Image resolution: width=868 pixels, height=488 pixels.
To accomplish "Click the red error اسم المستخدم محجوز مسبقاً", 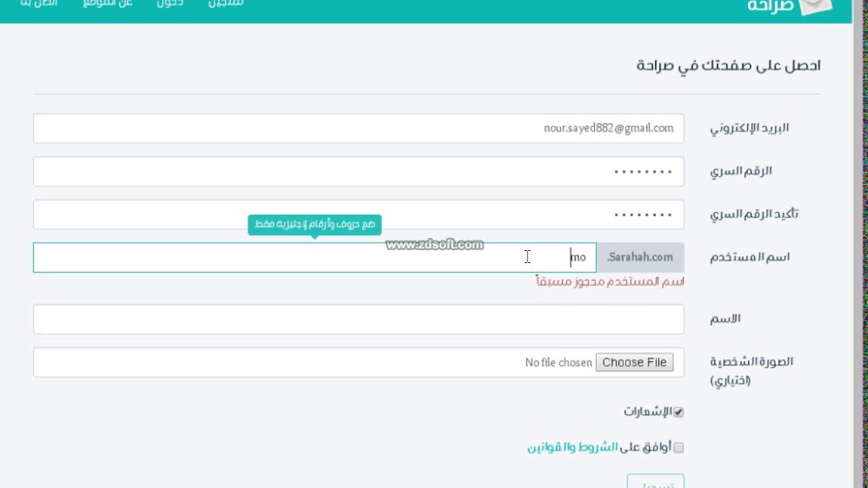I will 610,281.
